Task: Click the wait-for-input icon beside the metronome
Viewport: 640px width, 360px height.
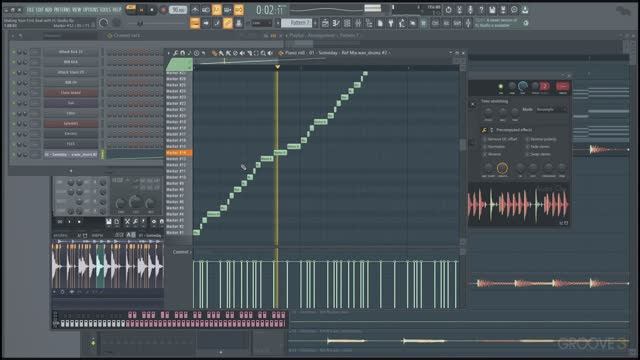Action: coord(206,9)
